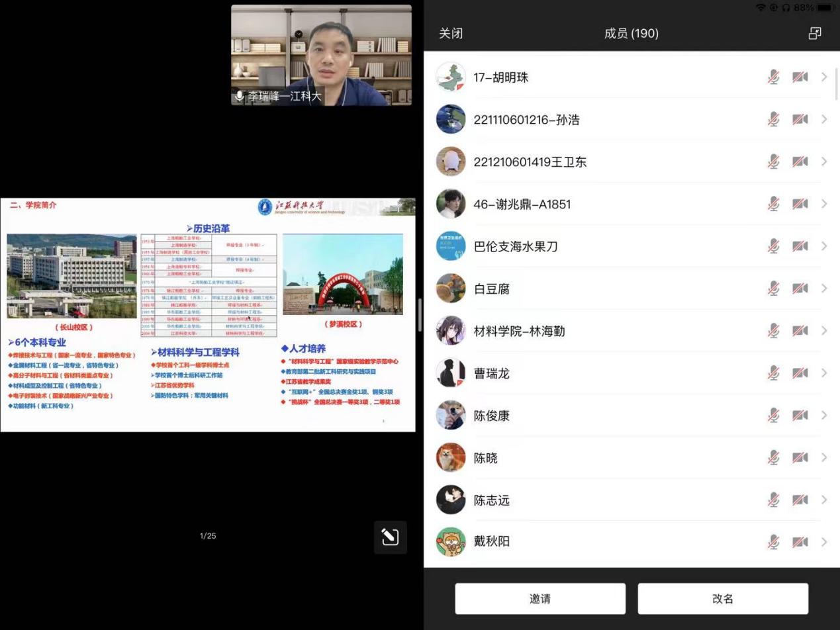This screenshot has height=630, width=840.
Task: Click 陈晓's shiba dog avatar
Action: pos(451,458)
